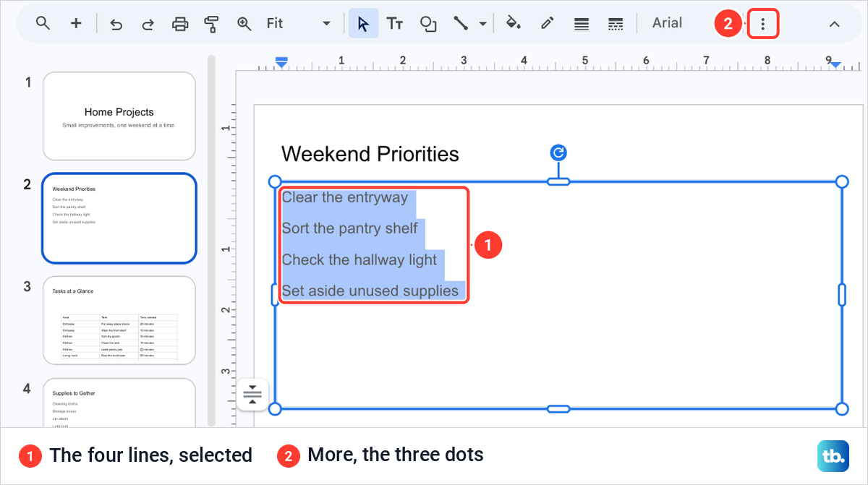Open the border color pencil

pyautogui.click(x=547, y=23)
